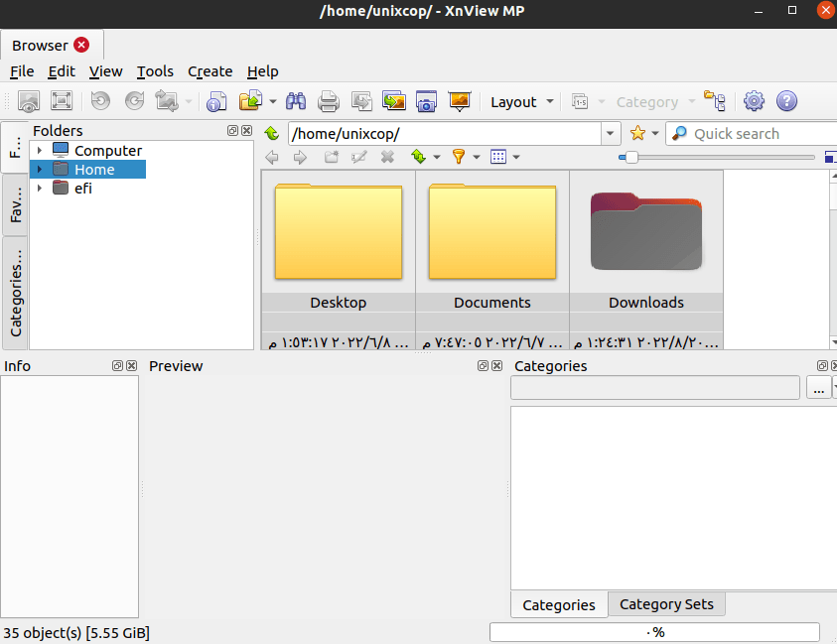Open the Layout dropdown
Screen dimensions: 837x644
coord(521,102)
